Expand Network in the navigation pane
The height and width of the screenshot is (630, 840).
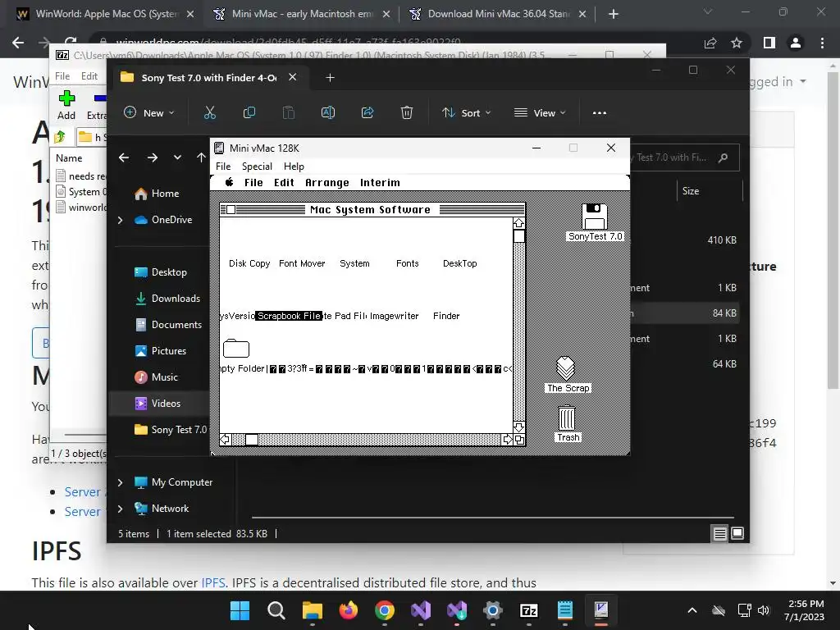(120, 509)
